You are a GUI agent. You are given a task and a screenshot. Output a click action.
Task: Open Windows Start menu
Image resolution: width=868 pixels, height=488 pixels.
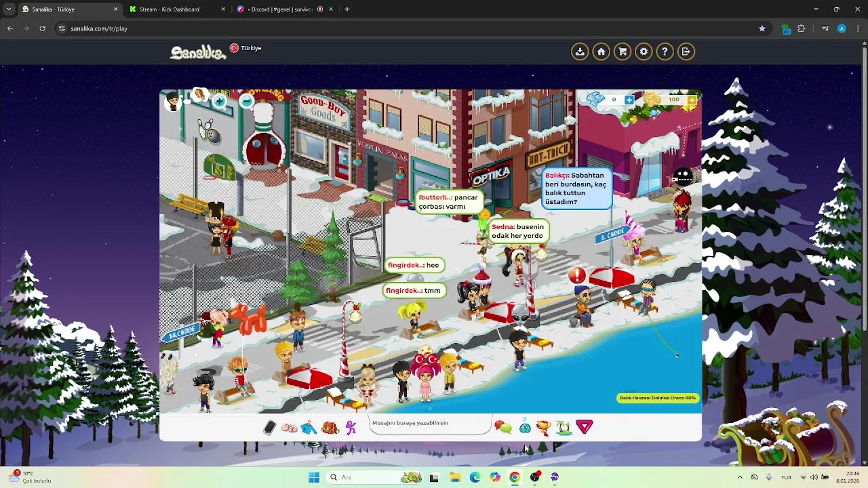click(314, 477)
